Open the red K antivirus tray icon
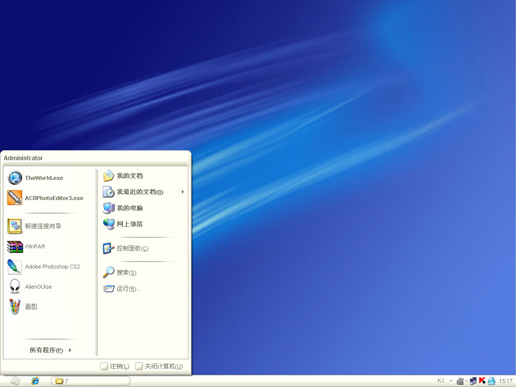This screenshot has height=387, width=516. pos(482,380)
